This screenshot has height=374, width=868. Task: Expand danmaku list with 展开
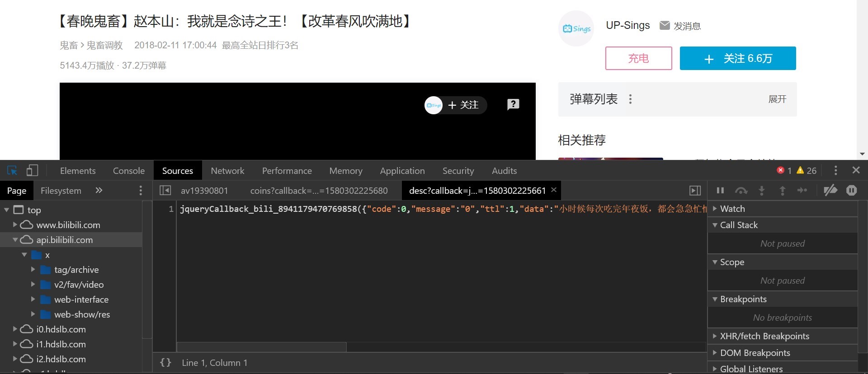[x=778, y=99]
